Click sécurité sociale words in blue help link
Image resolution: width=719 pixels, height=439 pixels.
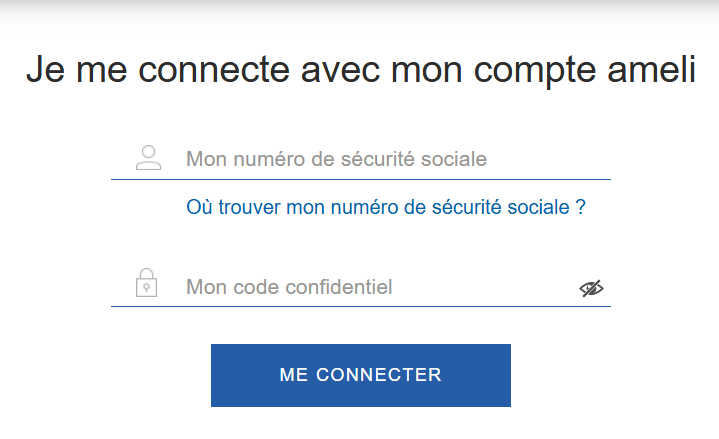[x=501, y=207]
